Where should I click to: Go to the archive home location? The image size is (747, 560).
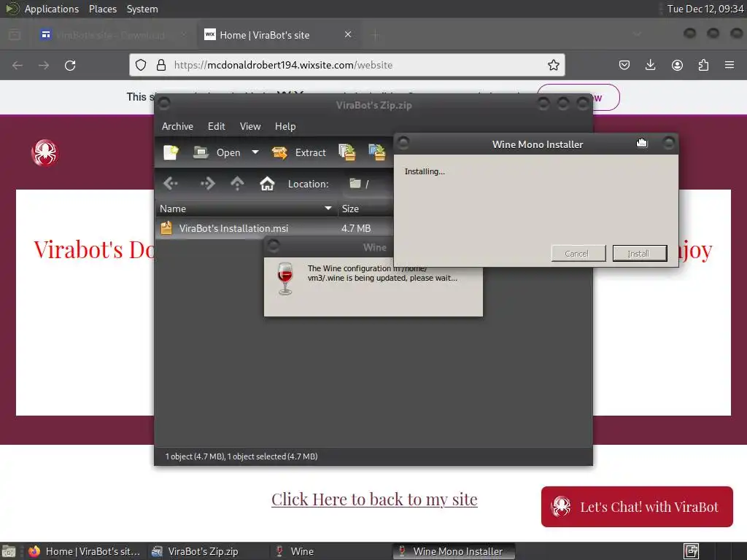coord(267,183)
